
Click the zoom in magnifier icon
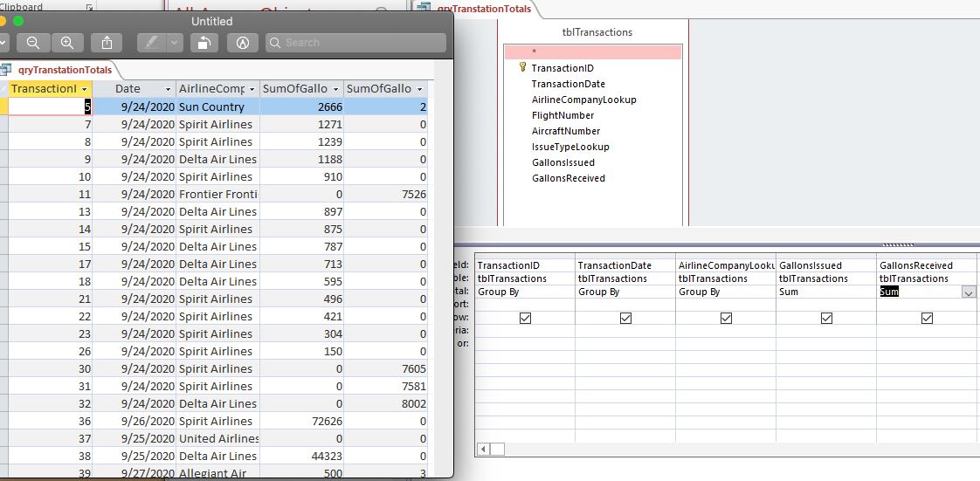tap(67, 43)
